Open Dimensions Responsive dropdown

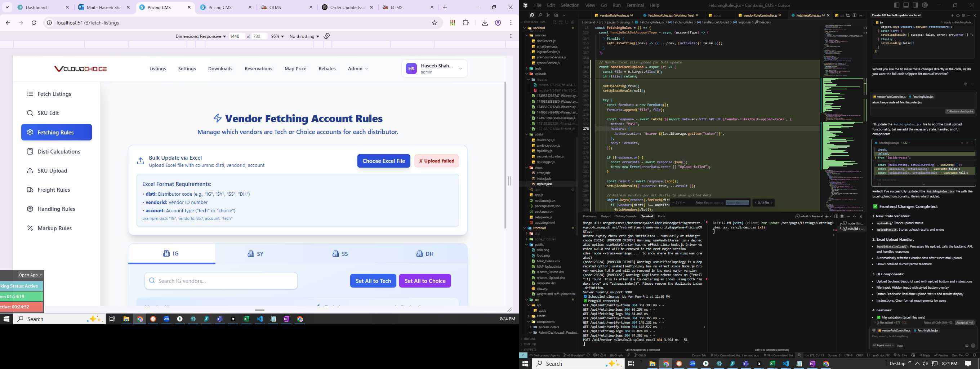click(200, 36)
